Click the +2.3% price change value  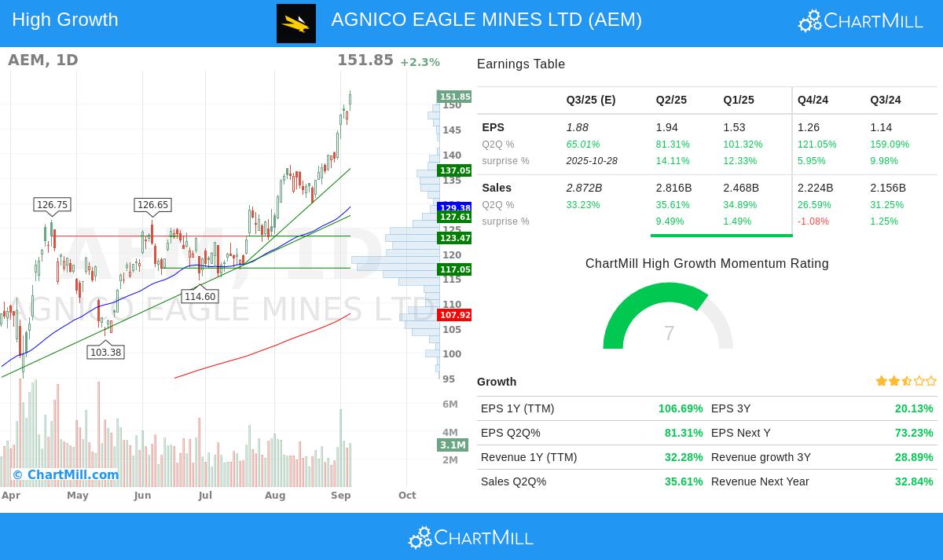click(x=420, y=62)
